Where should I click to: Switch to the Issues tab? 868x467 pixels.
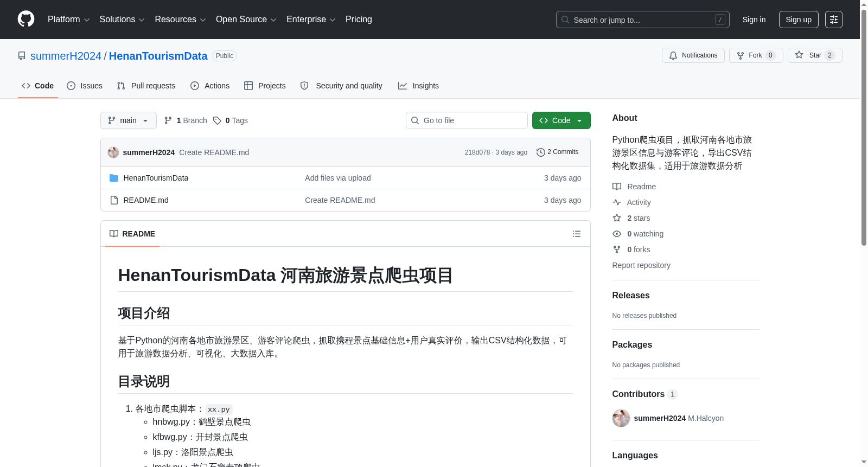coord(85,86)
